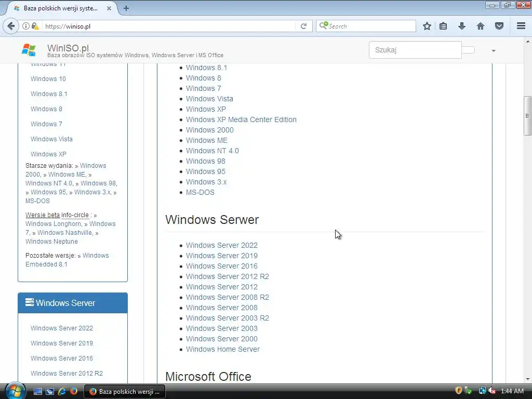Open the MS-DOS link in main list
The image size is (532, 399).
200,192
